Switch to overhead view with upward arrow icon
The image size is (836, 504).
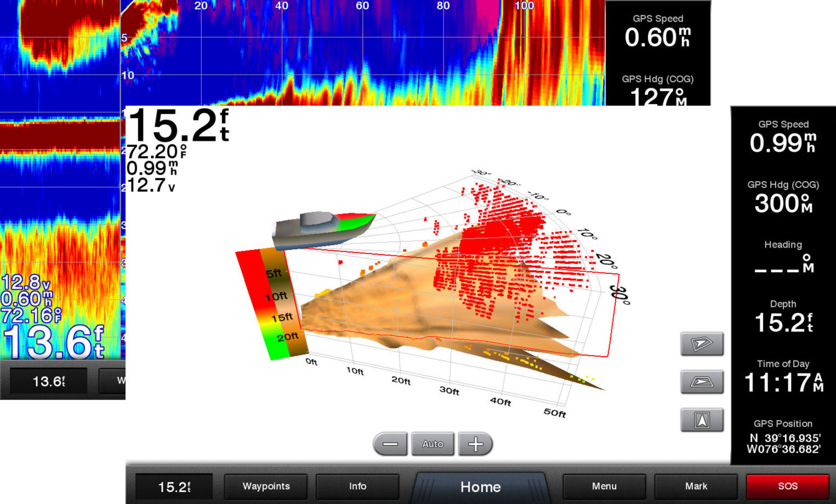tap(702, 420)
